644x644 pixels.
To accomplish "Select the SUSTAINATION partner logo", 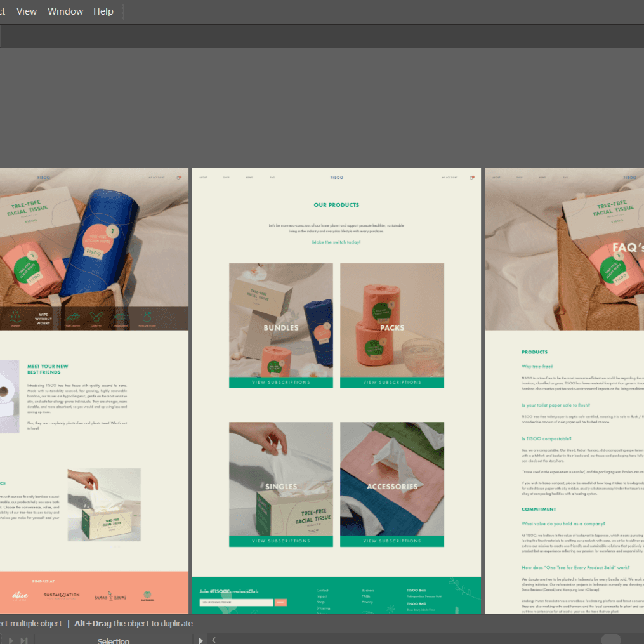I will [62, 595].
